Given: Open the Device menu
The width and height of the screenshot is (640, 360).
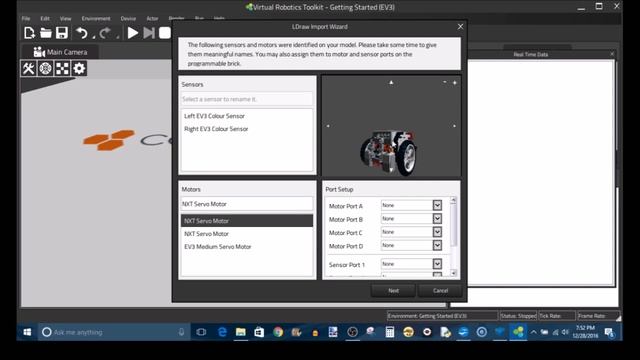Looking at the screenshot, I should pos(128,18).
